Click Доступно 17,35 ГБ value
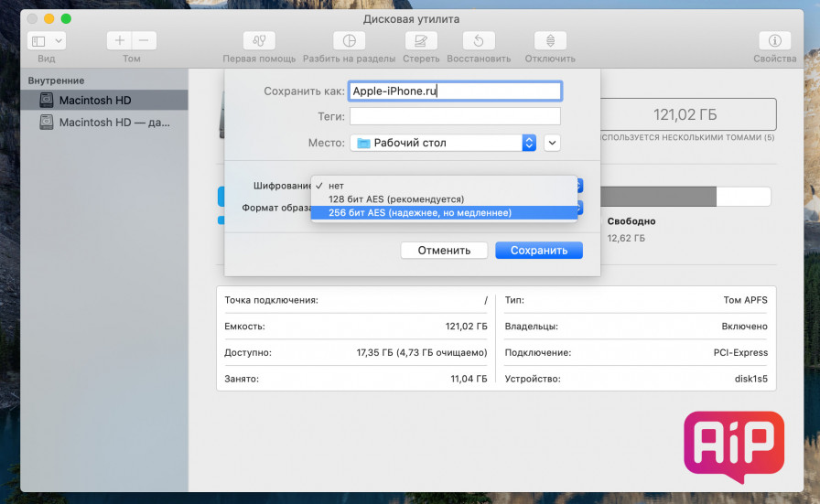820x504 pixels. click(x=422, y=352)
